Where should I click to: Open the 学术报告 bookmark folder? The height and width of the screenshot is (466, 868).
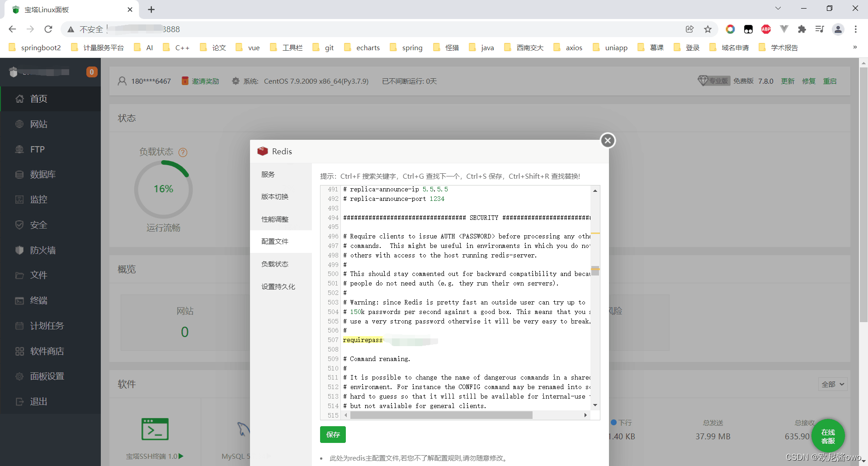tap(778, 48)
